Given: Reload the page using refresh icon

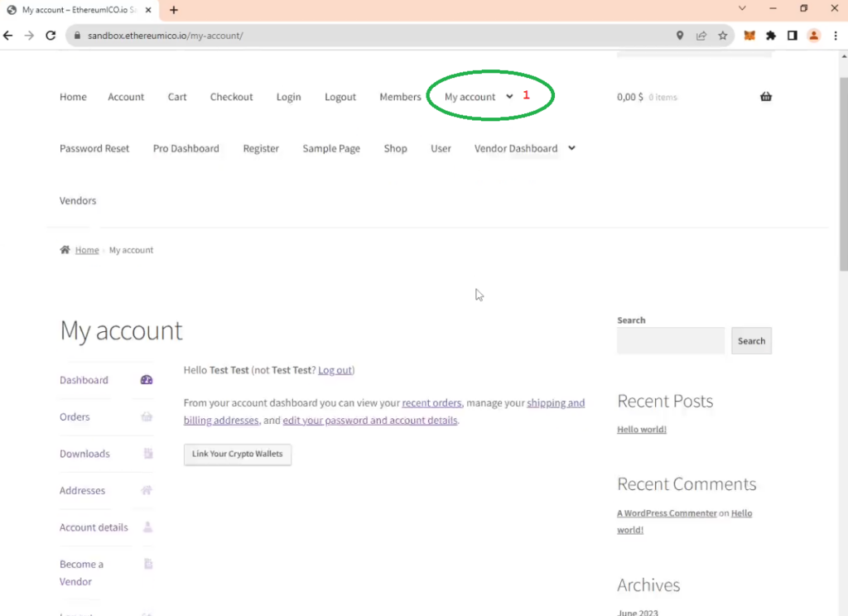Looking at the screenshot, I should 51,36.
